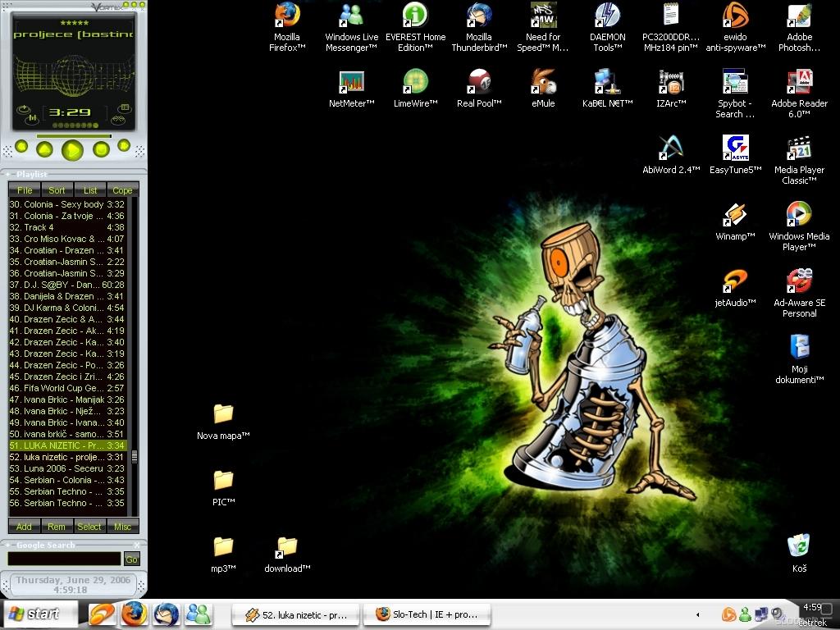Click the song seek bar above the play button

(74, 136)
